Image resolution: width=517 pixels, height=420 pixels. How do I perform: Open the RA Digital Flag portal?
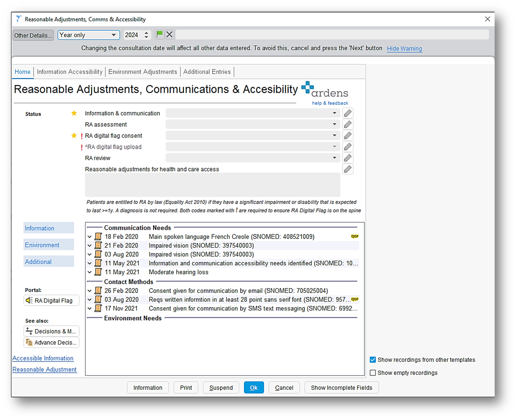pos(51,300)
